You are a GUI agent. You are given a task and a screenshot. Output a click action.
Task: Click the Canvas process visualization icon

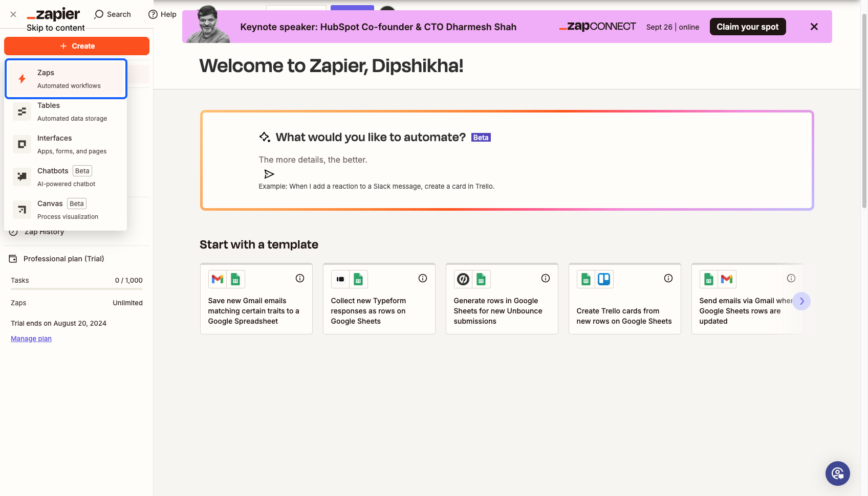[22, 210]
